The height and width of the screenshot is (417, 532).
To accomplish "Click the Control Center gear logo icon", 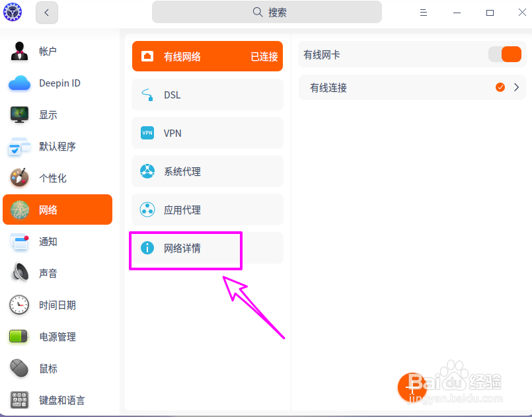I will (x=13, y=12).
